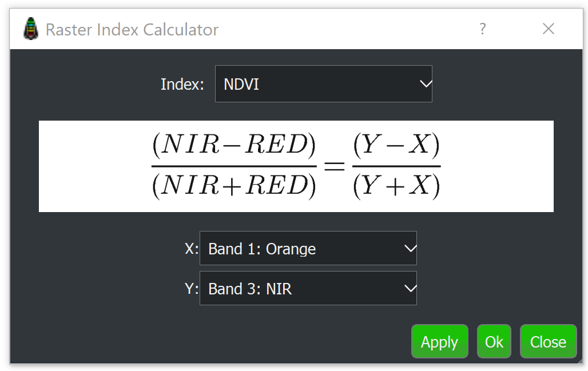
Task: Click the "NDVI" text in the Index field
Action: [241, 85]
